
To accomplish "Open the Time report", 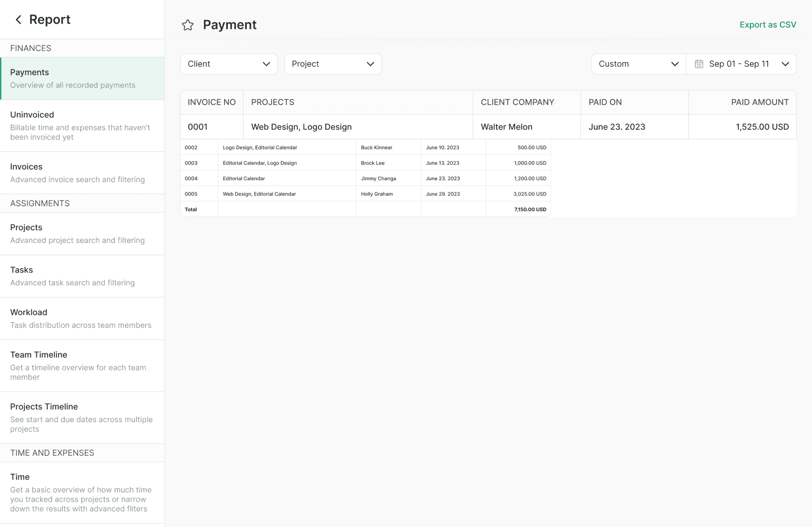I will tap(82, 492).
